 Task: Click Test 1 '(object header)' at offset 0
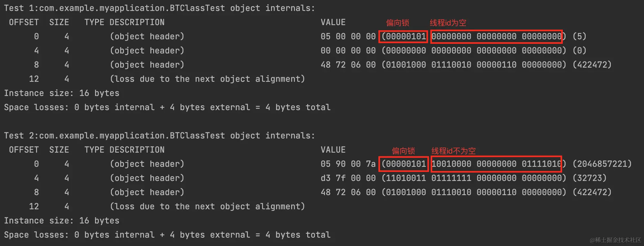147,36
